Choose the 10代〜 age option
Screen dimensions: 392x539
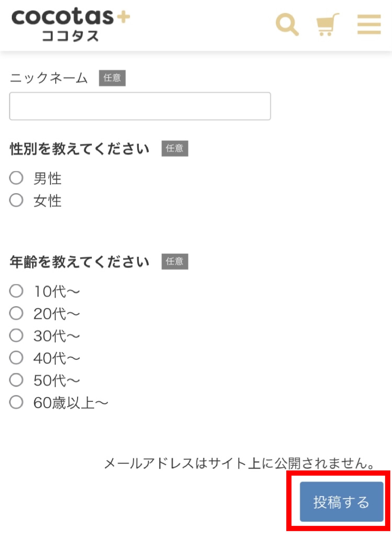pos(16,291)
